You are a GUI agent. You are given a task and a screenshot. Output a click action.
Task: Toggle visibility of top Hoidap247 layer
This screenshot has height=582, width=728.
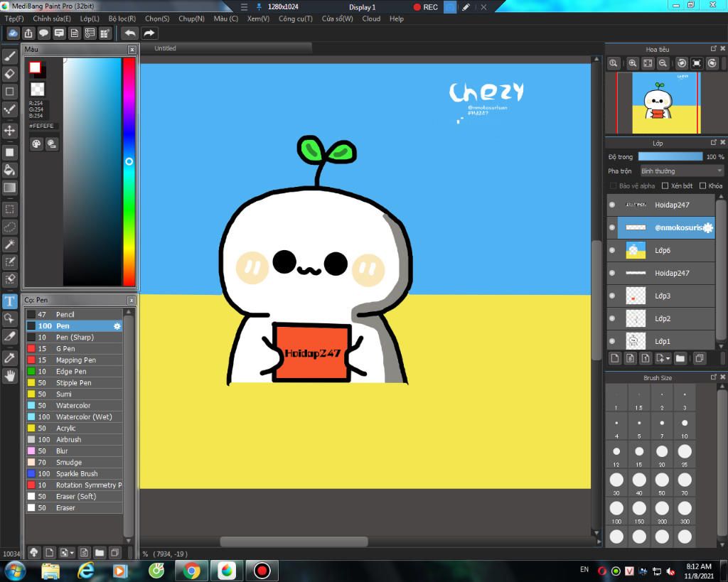pos(612,205)
